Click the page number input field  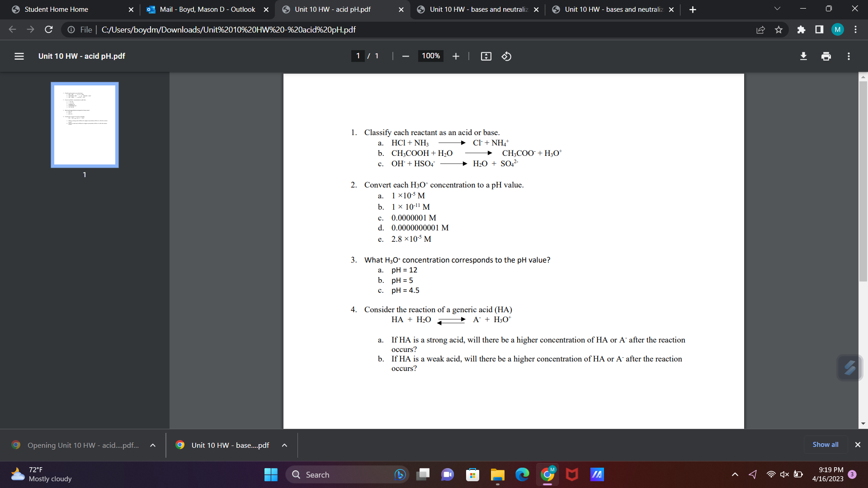pyautogui.click(x=358, y=56)
